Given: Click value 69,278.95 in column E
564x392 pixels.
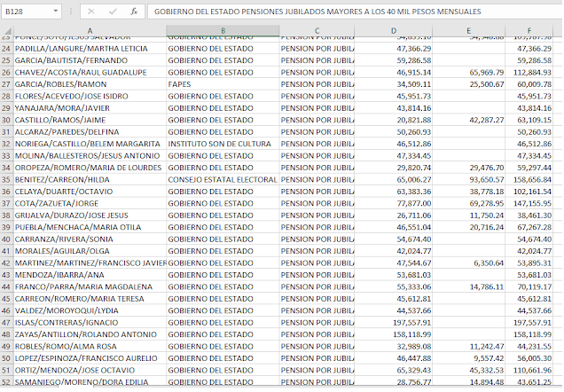Looking at the screenshot, I should 486,204.
